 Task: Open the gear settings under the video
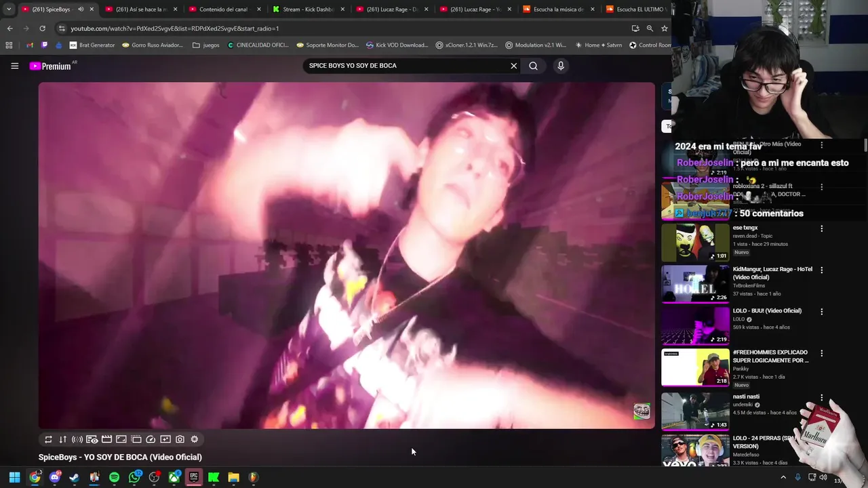[195, 439]
